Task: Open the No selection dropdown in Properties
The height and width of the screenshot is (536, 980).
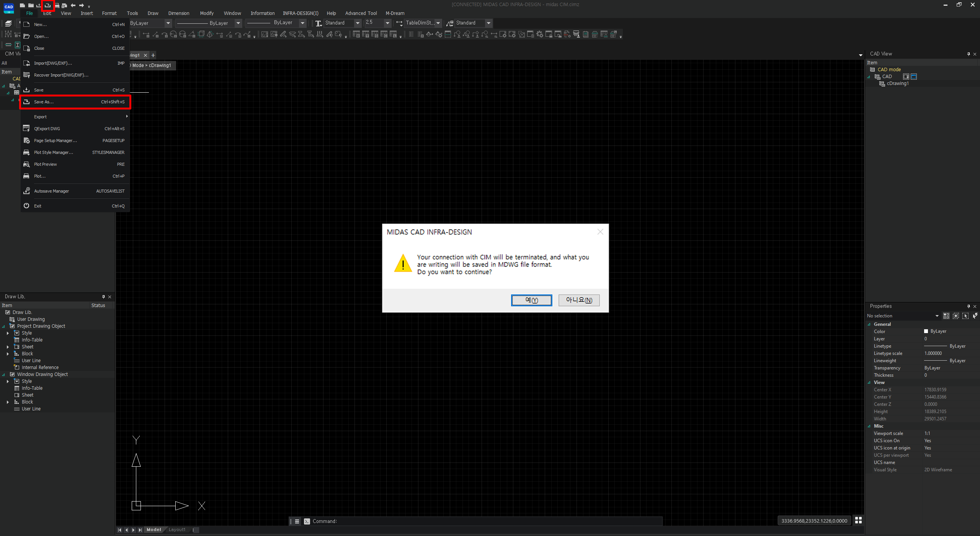Action: [x=937, y=316]
